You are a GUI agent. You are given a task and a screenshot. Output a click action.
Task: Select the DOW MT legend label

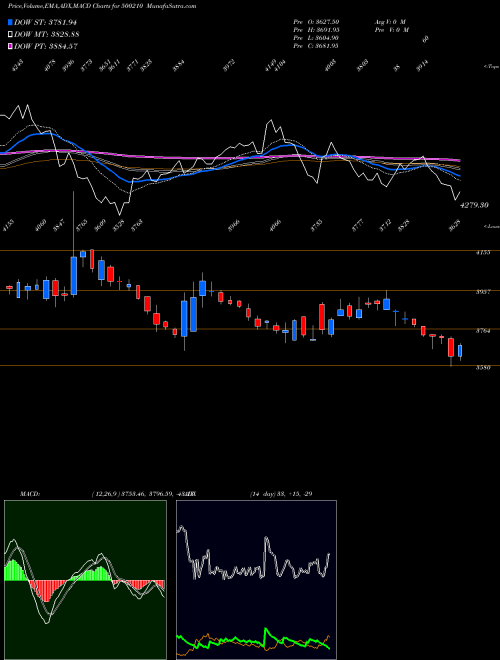[x=46, y=34]
